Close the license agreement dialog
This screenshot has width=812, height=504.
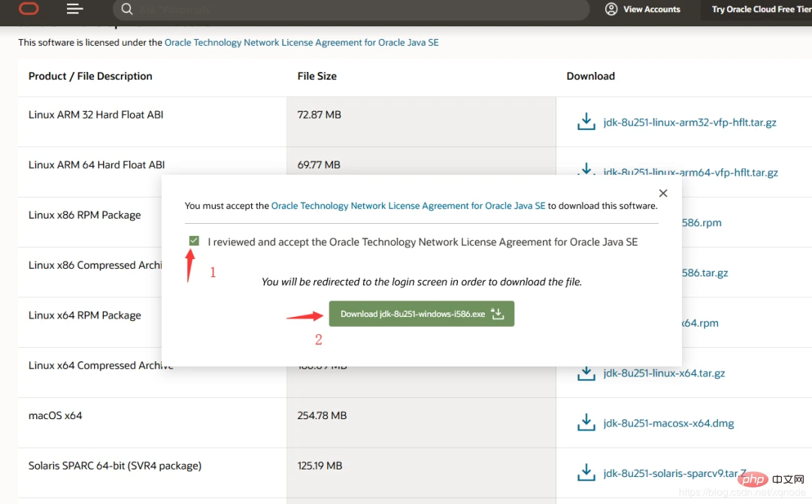[x=662, y=194]
